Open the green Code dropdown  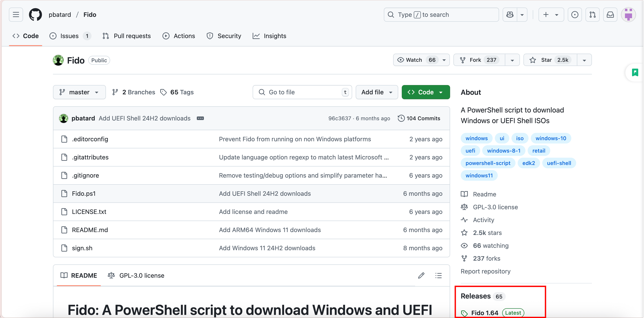(x=425, y=92)
